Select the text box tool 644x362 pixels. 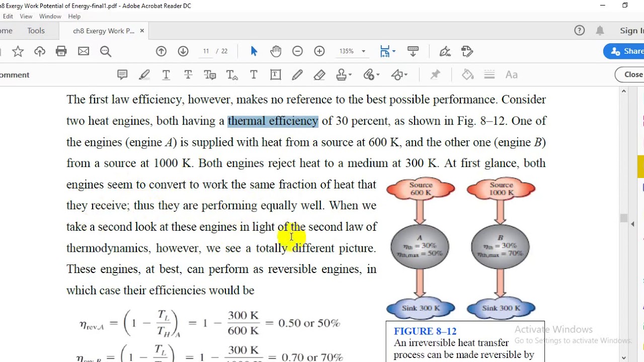(x=276, y=75)
